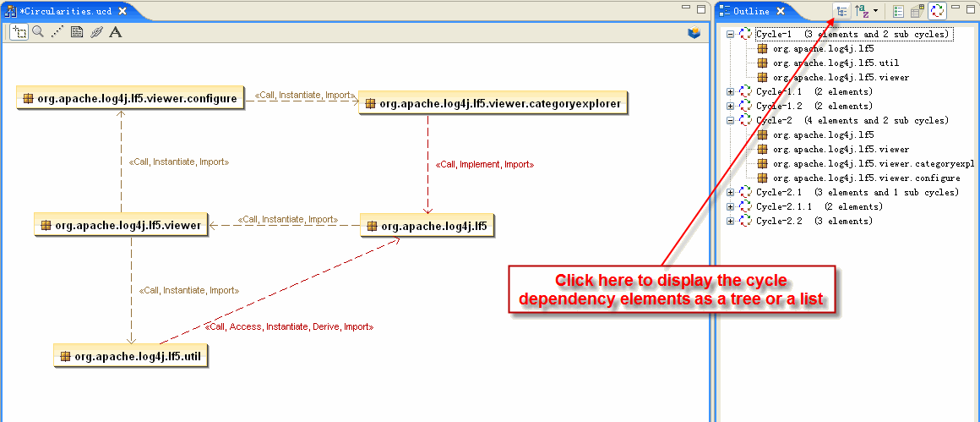Toggle the cycle view button in Outline toolbar

(x=937, y=11)
